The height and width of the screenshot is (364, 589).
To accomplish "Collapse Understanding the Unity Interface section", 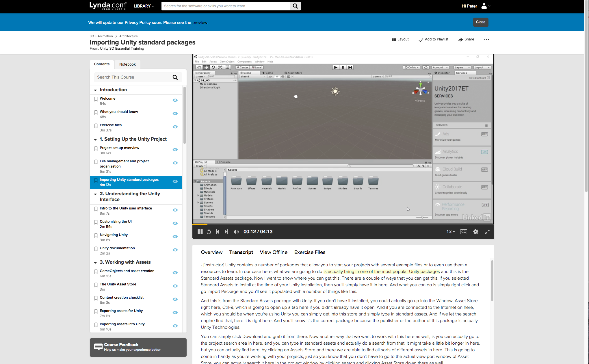I will point(95,194).
